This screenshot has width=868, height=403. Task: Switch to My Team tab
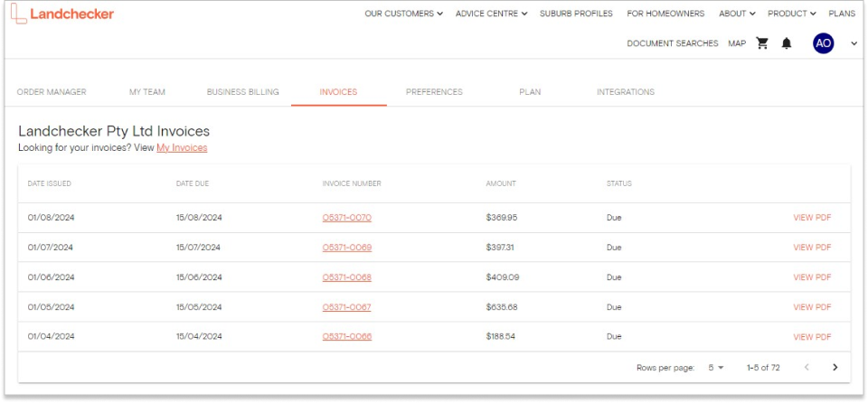(x=147, y=92)
